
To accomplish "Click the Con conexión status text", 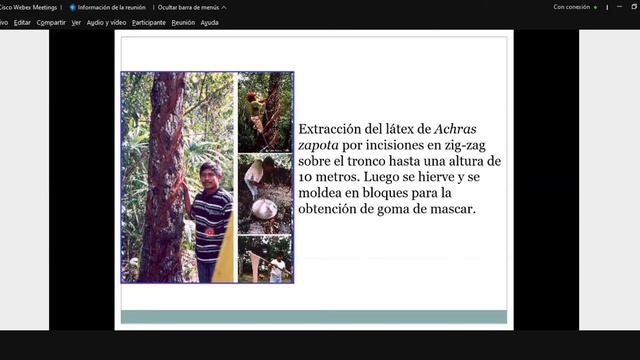I will [x=571, y=7].
